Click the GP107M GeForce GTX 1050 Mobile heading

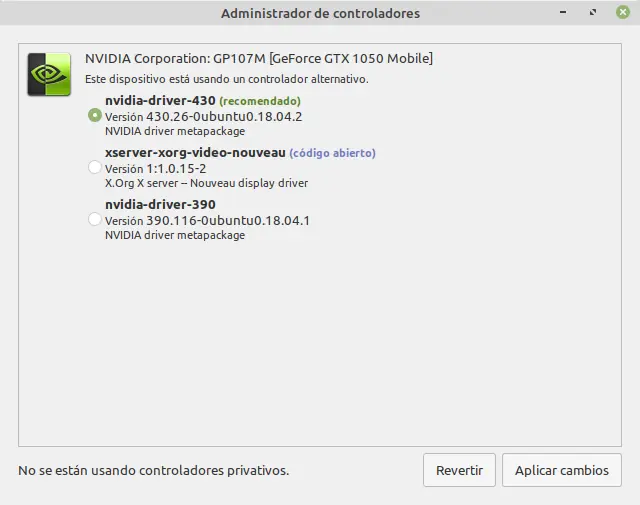tap(258, 58)
